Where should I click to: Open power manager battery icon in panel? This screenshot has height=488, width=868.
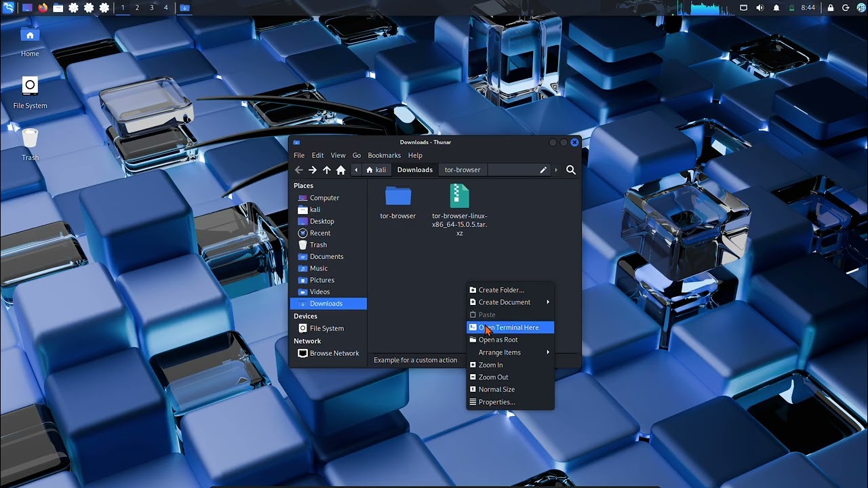(x=791, y=8)
